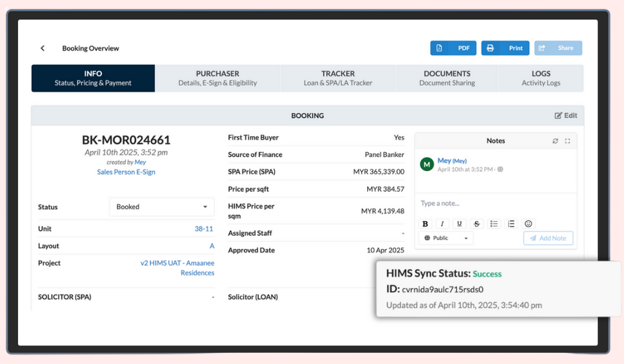This screenshot has height=364, width=624.
Task: Click the Price per sqft value MYR 384.57
Action: tap(385, 189)
